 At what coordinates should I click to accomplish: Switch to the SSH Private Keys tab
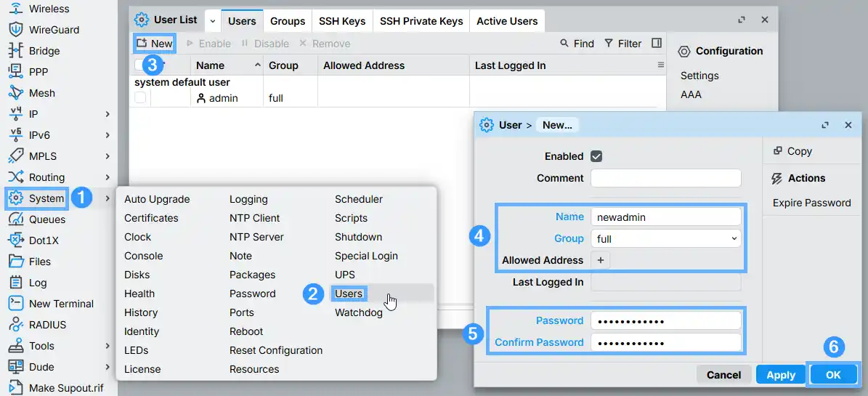point(421,21)
